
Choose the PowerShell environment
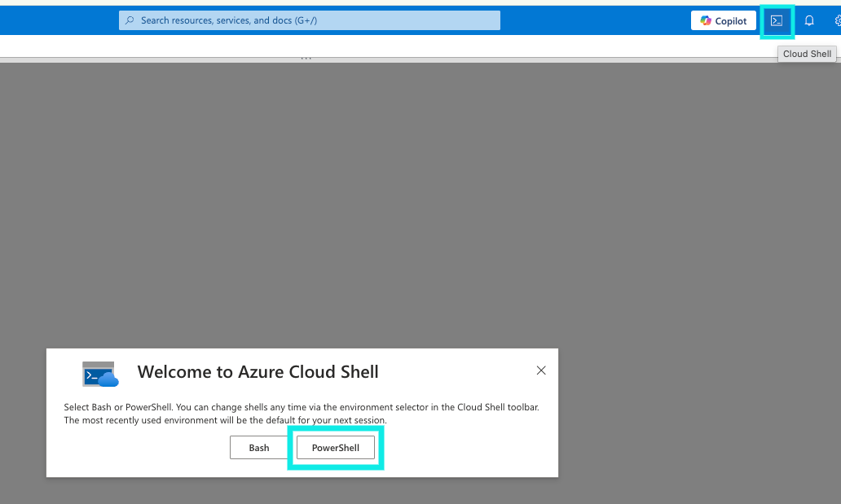pyautogui.click(x=336, y=447)
